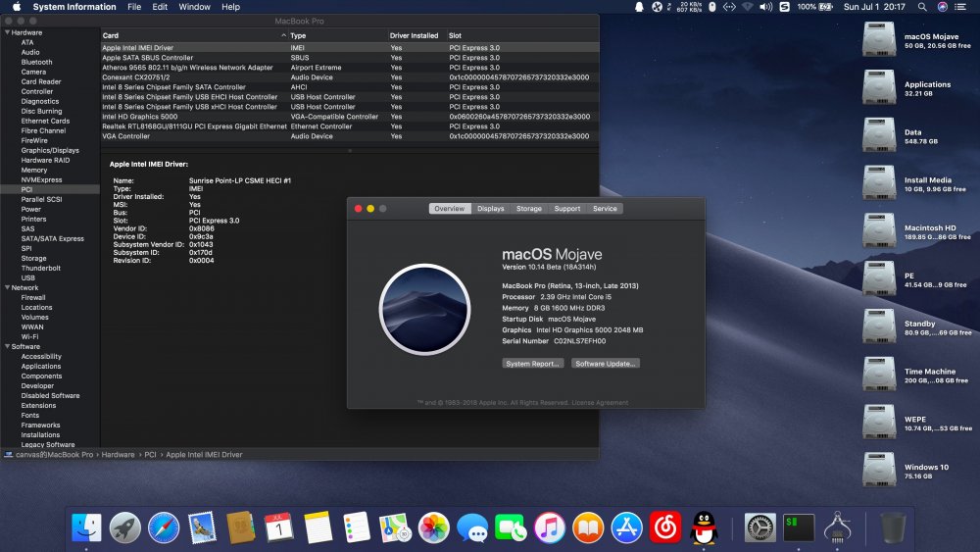Open the License Agreement link
Viewport: 980px width, 552px height.
(600, 403)
